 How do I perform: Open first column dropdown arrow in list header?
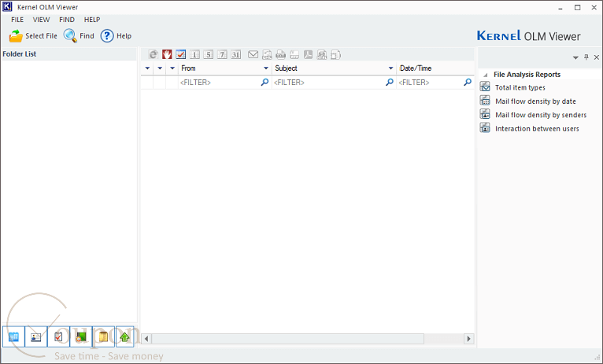(147, 68)
